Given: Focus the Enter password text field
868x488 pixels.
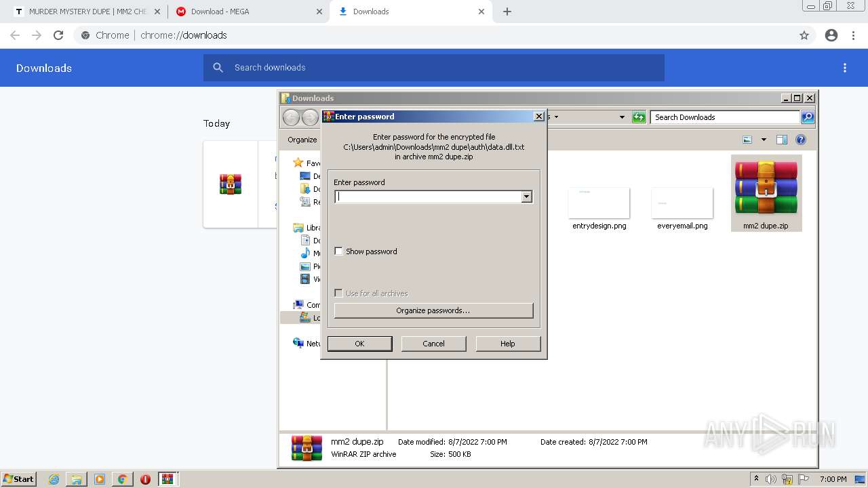Looking at the screenshot, I should click(428, 197).
